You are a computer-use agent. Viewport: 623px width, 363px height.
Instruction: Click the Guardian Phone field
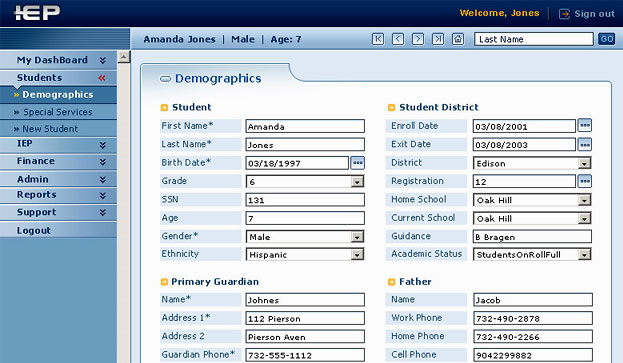pos(305,355)
